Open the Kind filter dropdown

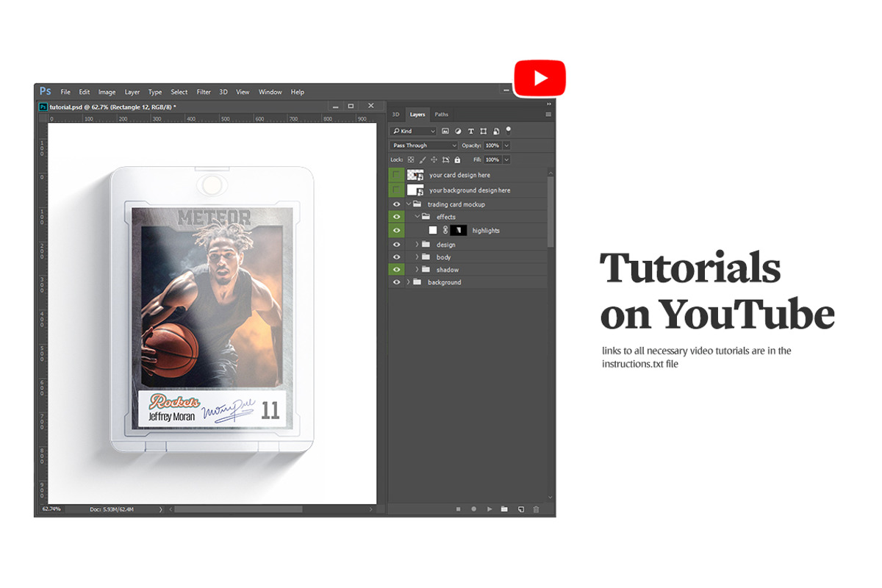(x=414, y=131)
